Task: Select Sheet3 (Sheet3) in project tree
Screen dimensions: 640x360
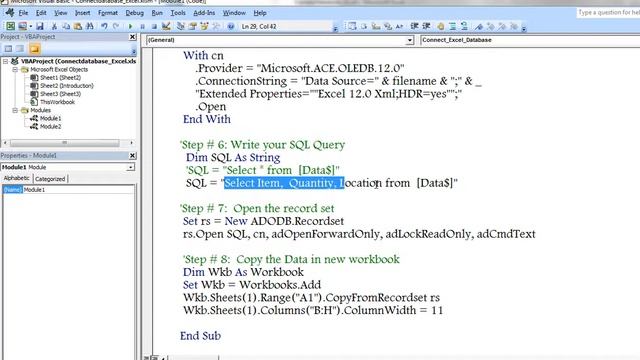Action: pyautogui.click(x=60, y=94)
